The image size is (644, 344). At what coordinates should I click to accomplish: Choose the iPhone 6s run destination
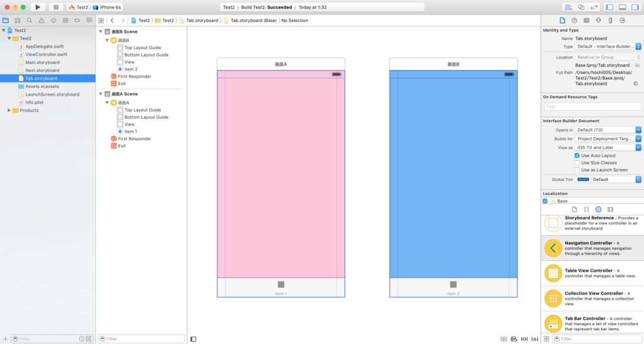[107, 7]
